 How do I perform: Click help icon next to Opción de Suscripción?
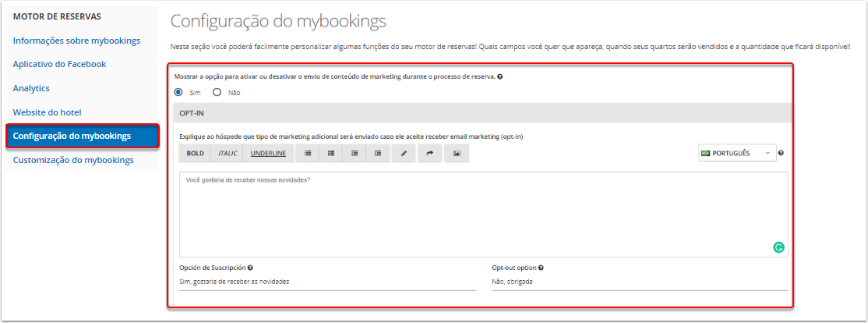251,268
